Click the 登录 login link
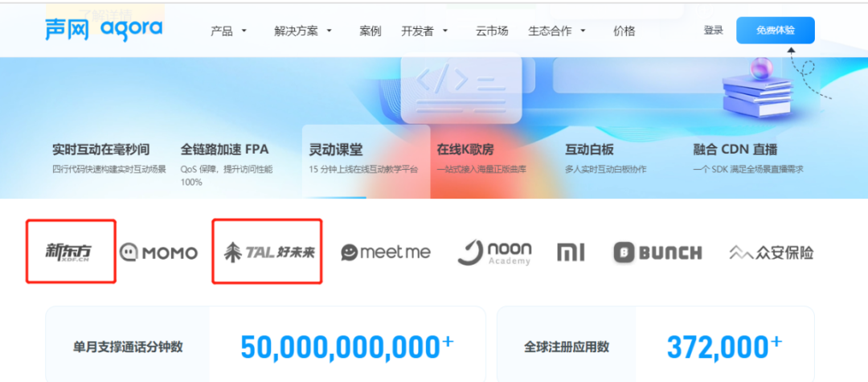 pyautogui.click(x=713, y=31)
